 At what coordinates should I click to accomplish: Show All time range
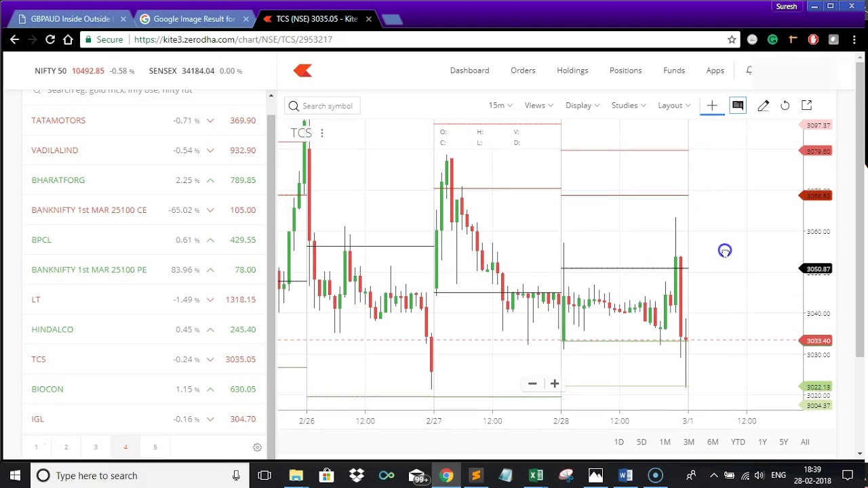click(x=805, y=442)
